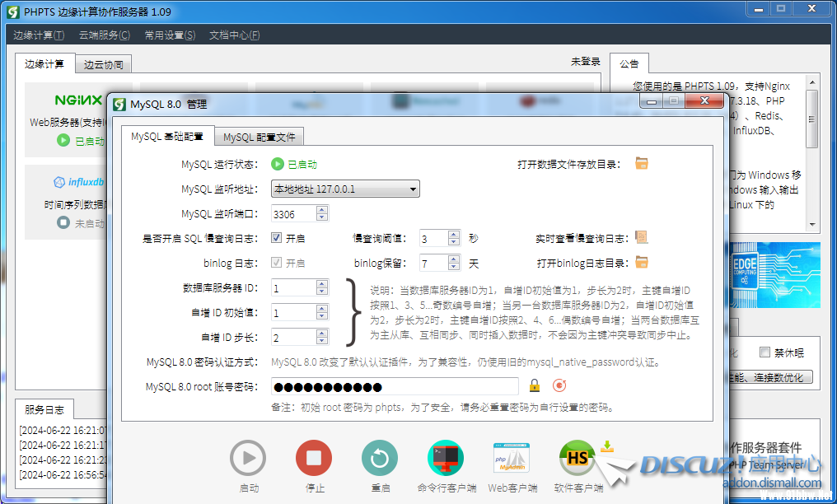Stop the MySQL service with red stop button

[314, 458]
